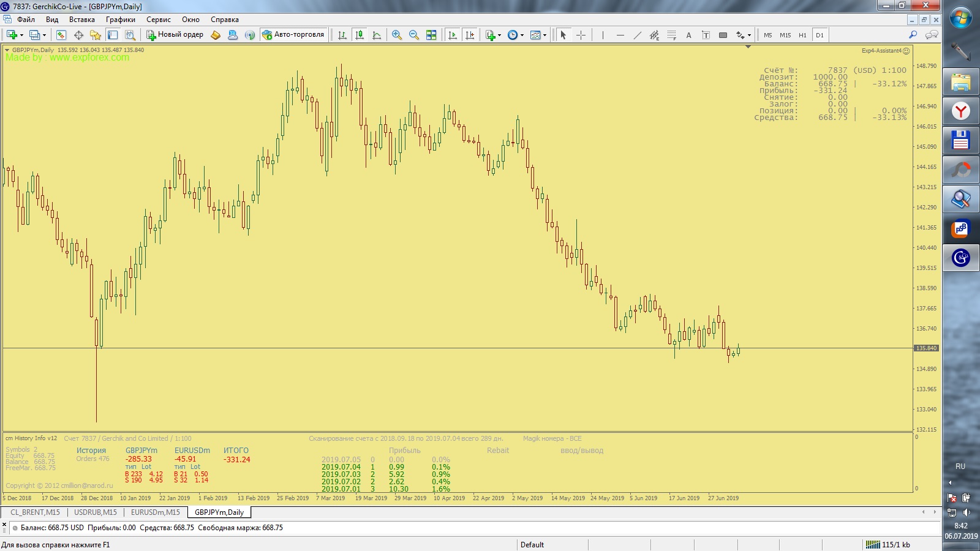This screenshot has height=551, width=980.
Task: Toggle the Авто-торговля button
Action: tap(293, 35)
